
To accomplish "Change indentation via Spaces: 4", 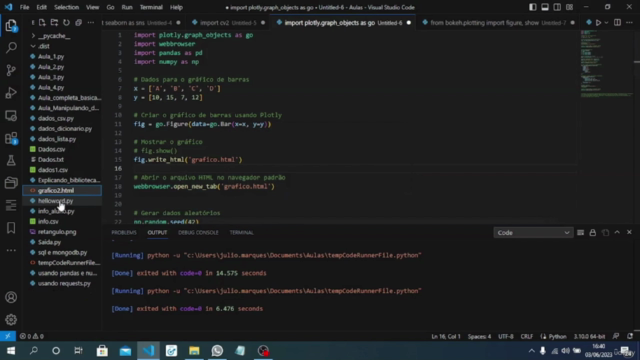I will click(479, 336).
